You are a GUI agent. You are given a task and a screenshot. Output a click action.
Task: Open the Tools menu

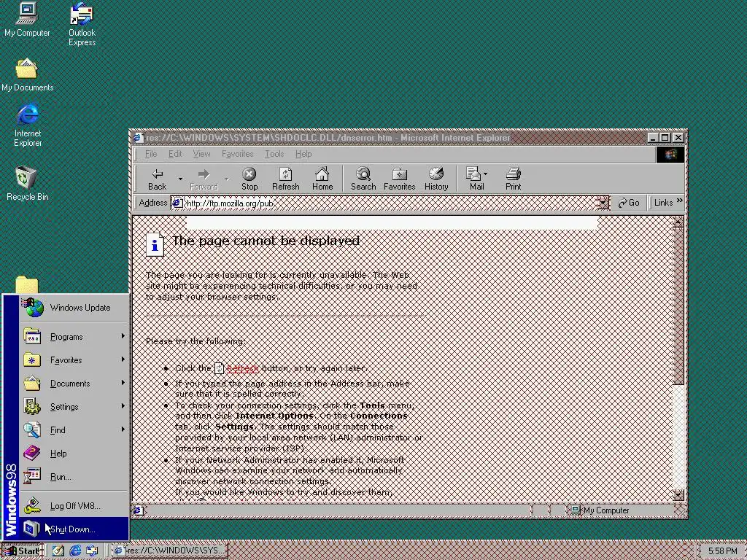274,154
